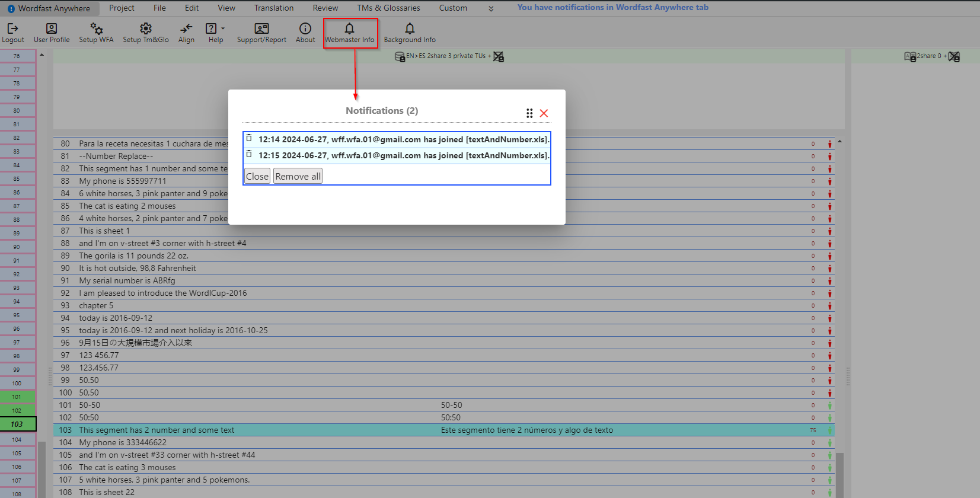
Task: Open the Edit menu
Action: (x=191, y=8)
